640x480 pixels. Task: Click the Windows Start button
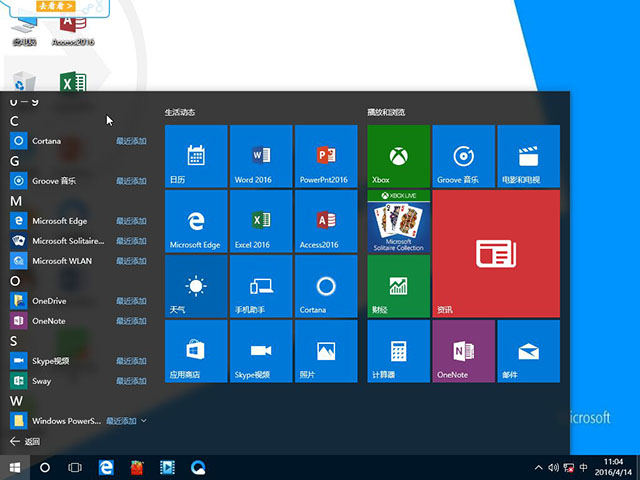coord(15,467)
